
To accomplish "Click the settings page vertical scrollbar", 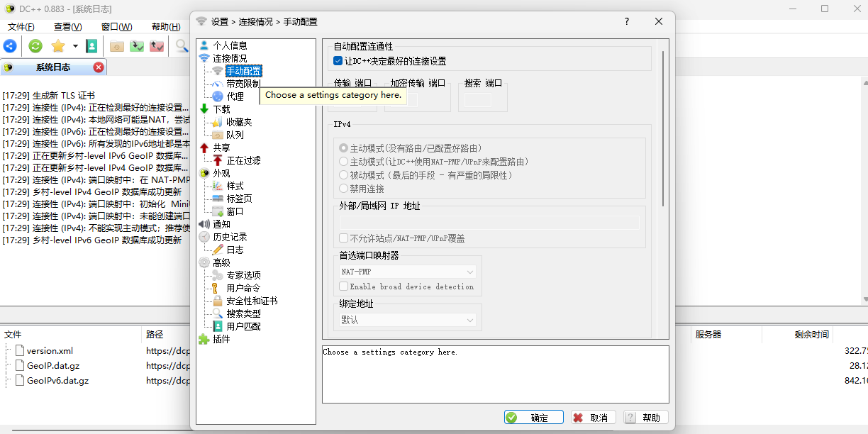I will 663,128.
